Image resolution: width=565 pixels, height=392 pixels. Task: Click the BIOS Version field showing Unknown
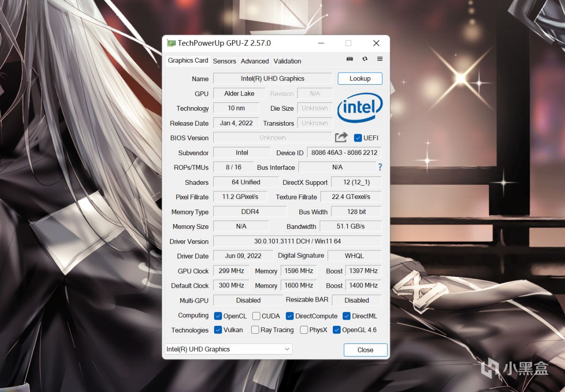click(273, 138)
